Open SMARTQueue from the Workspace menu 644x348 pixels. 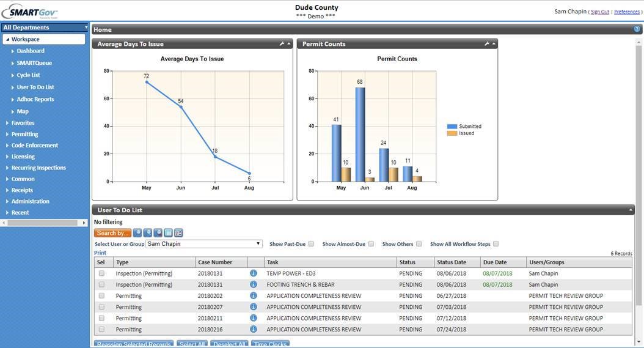[x=34, y=63]
